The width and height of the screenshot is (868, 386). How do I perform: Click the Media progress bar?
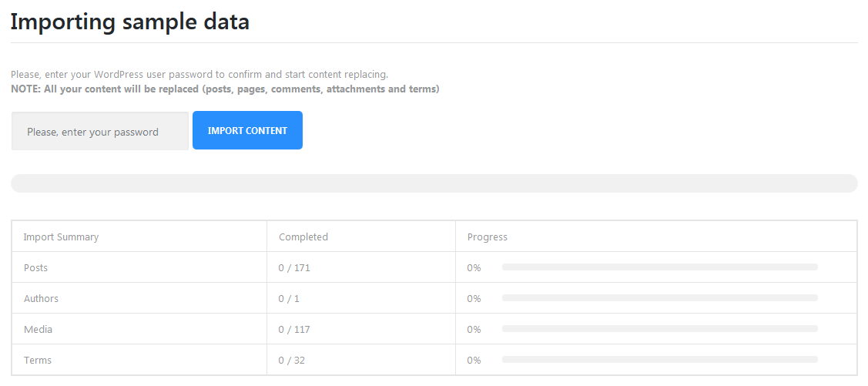click(x=659, y=329)
